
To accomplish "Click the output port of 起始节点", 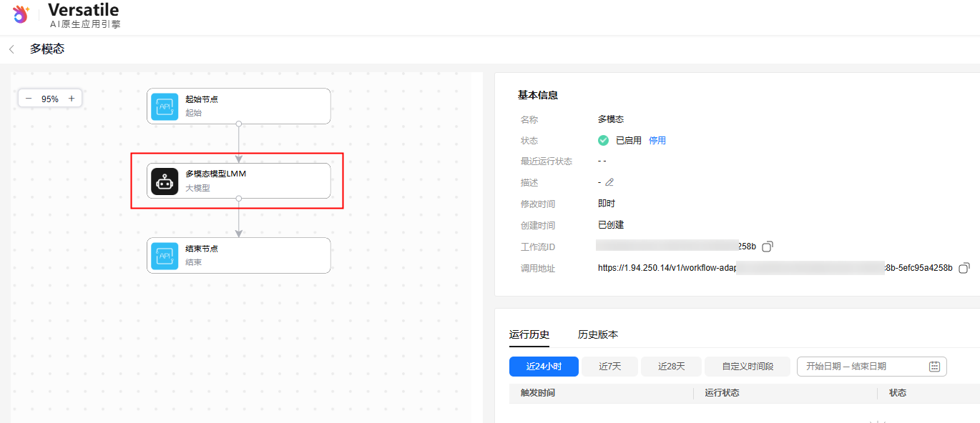I will point(239,124).
